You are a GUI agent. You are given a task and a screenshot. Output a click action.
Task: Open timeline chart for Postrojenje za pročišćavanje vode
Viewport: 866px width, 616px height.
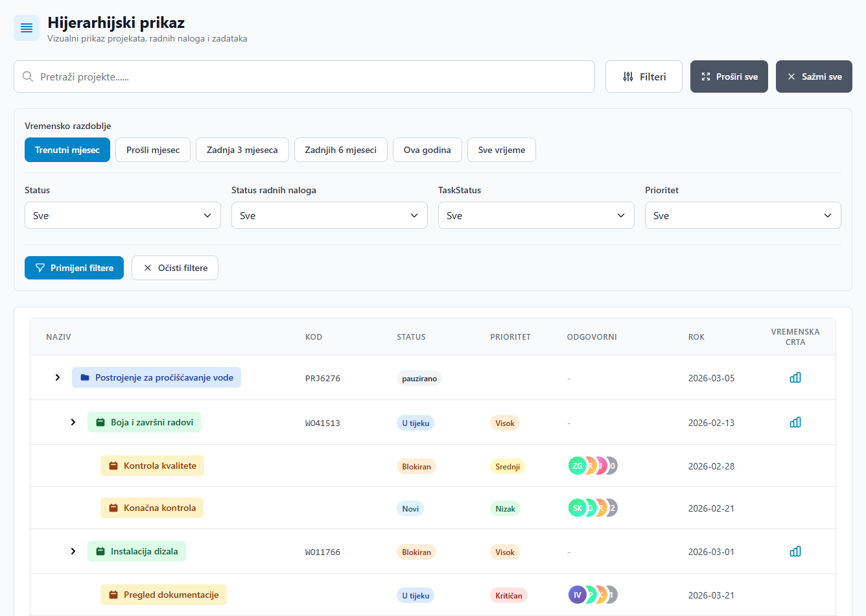click(795, 377)
